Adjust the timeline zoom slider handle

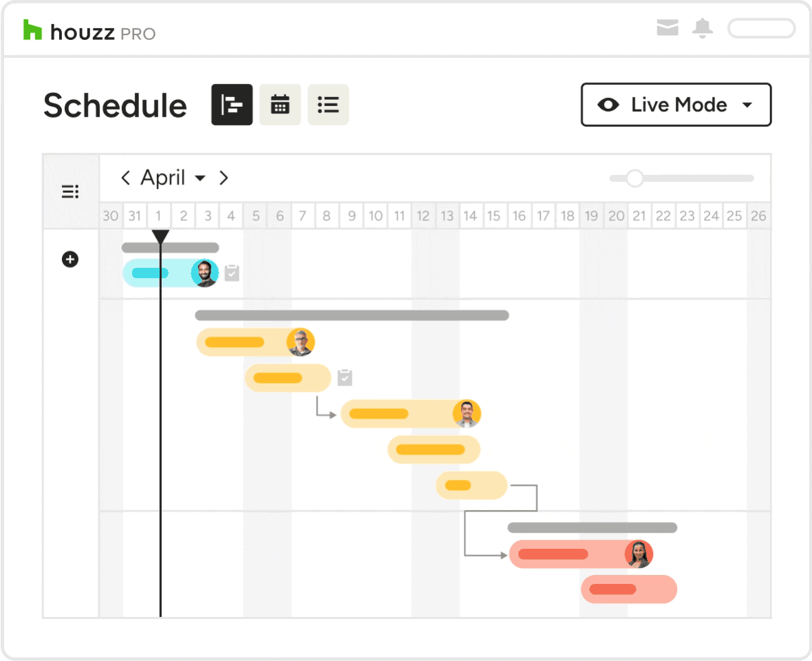[x=634, y=178]
